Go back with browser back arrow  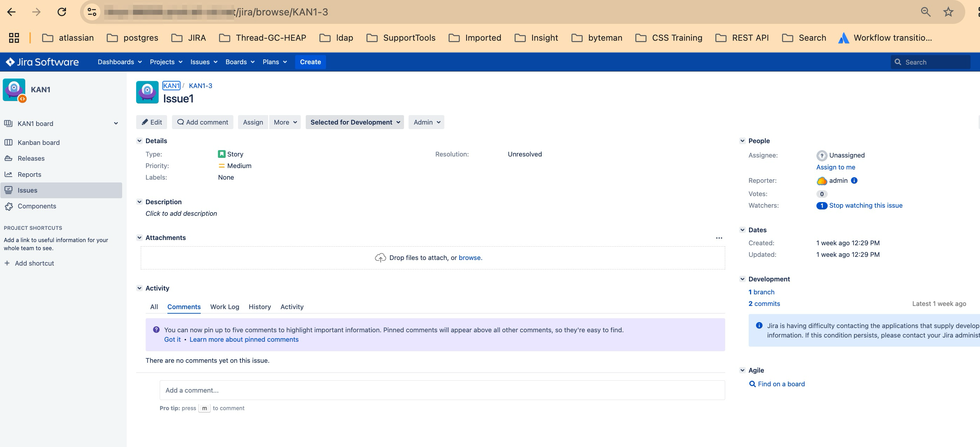click(x=12, y=12)
